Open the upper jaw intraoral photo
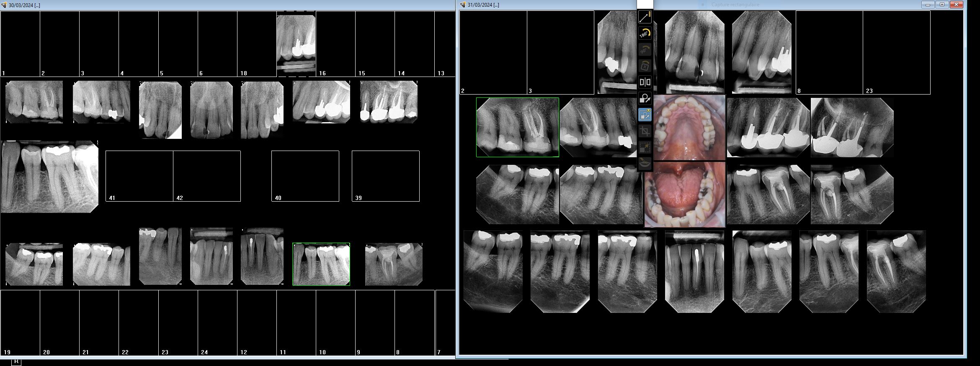The height and width of the screenshot is (366, 980). (x=689, y=128)
